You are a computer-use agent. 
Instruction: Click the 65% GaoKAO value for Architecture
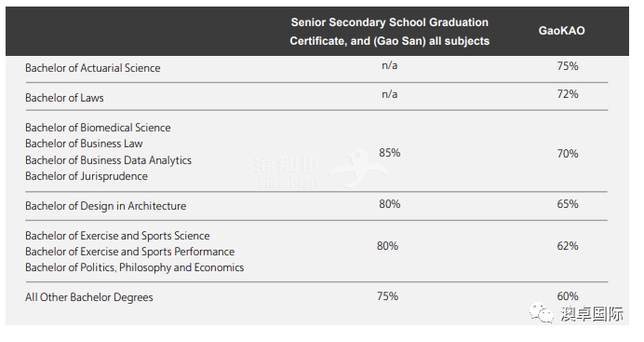point(568,204)
